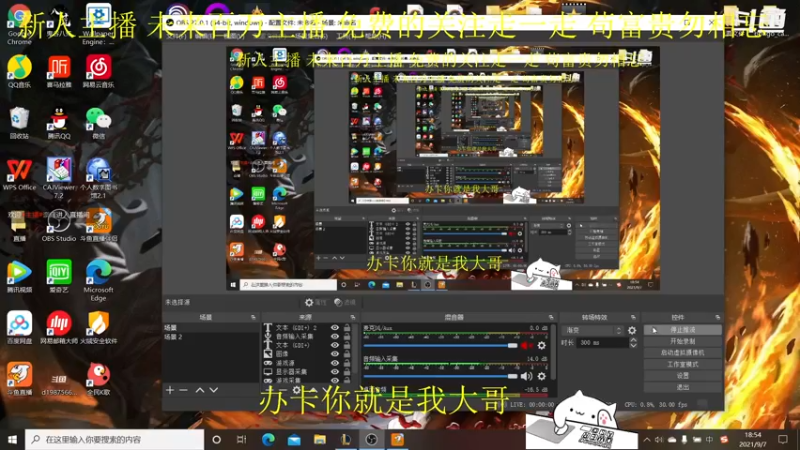This screenshot has width=800, height=450.
Task: Launch 全民K歌 desktop icon
Action: pyautogui.click(x=98, y=379)
